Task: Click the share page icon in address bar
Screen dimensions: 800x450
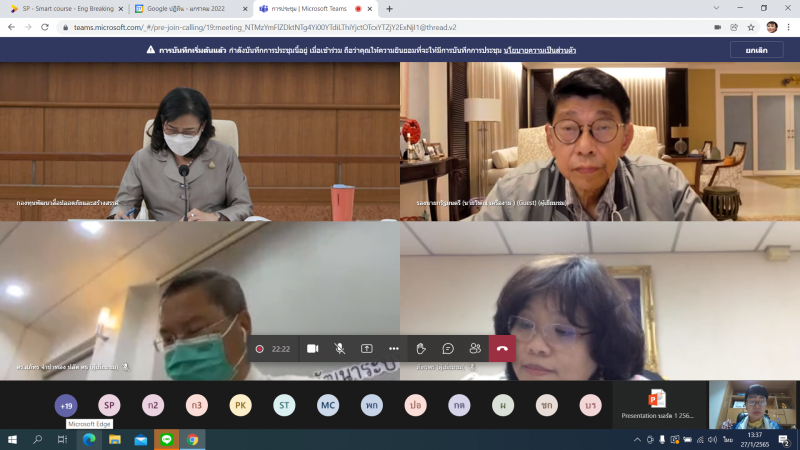Action: (x=734, y=28)
